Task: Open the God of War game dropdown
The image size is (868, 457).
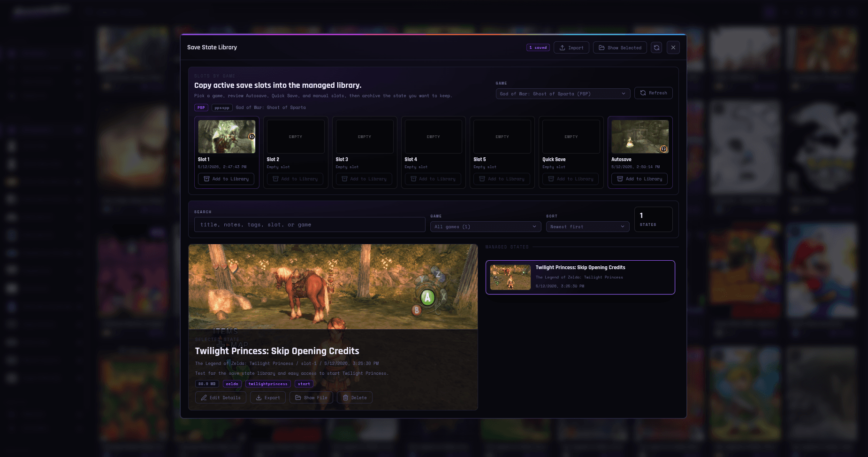Action: (563, 93)
